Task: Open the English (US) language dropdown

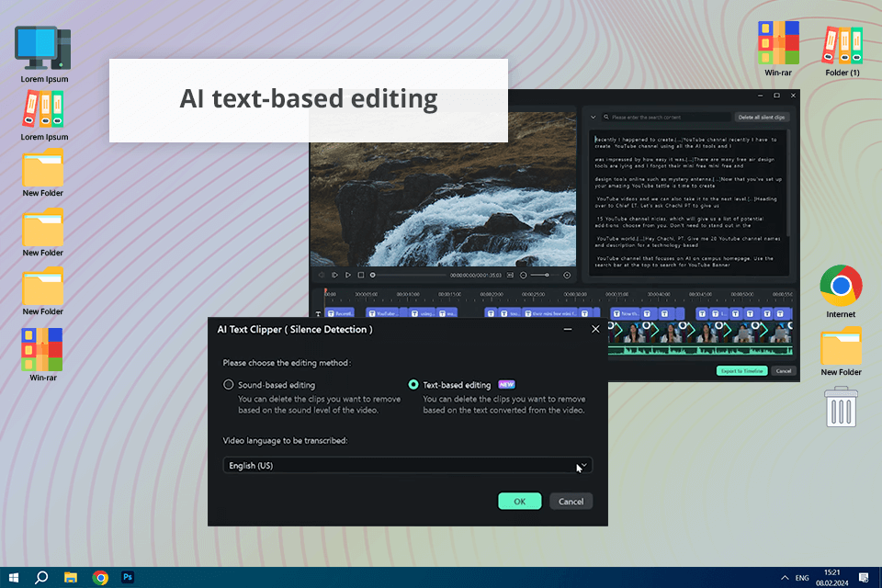Action: point(408,465)
